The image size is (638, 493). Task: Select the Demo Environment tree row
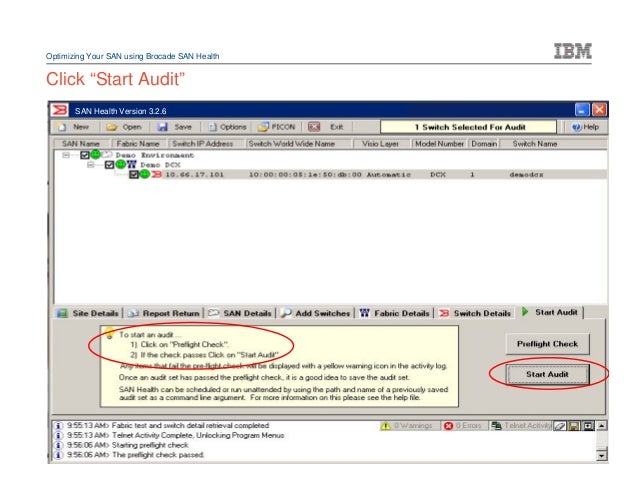coord(155,155)
